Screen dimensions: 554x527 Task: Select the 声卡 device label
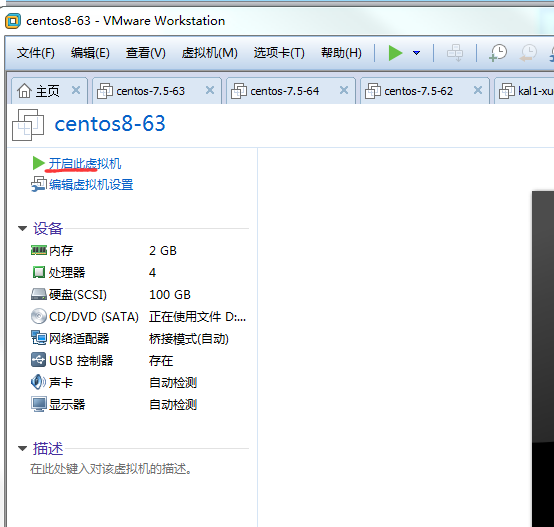tap(61, 382)
